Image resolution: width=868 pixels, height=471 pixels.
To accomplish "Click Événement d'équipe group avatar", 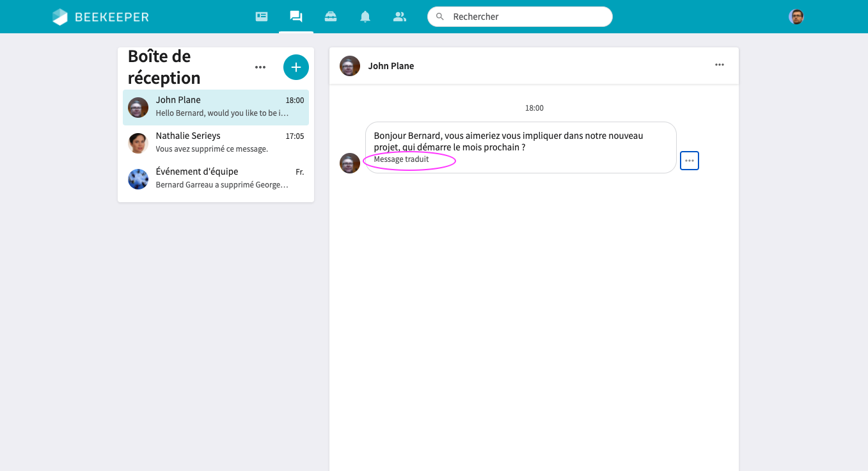I will pyautogui.click(x=138, y=179).
